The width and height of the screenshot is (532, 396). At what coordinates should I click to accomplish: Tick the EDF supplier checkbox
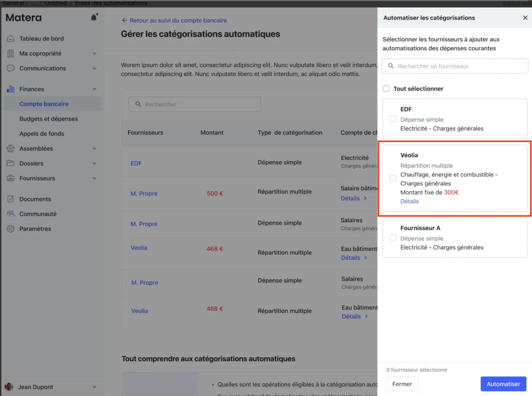coord(393,119)
